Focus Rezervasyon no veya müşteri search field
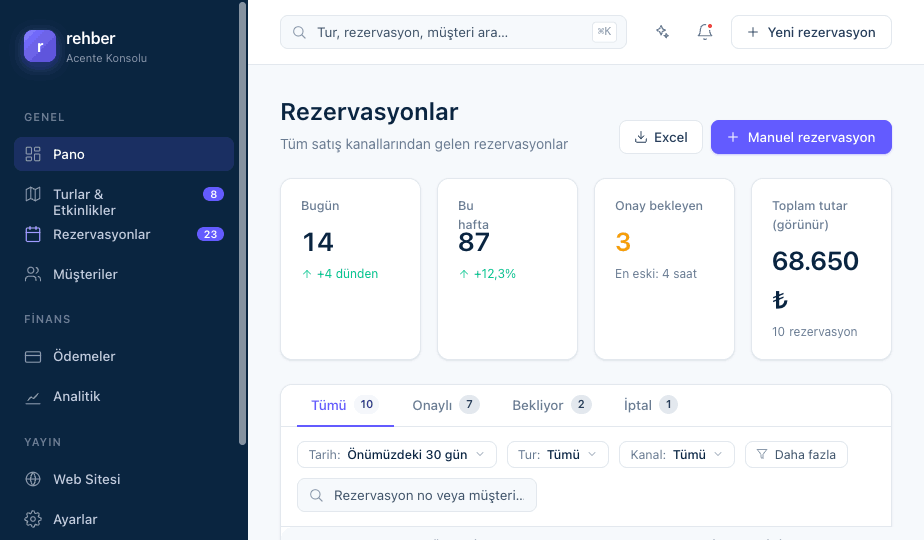Viewport: 924px width, 540px height. pyautogui.click(x=417, y=495)
